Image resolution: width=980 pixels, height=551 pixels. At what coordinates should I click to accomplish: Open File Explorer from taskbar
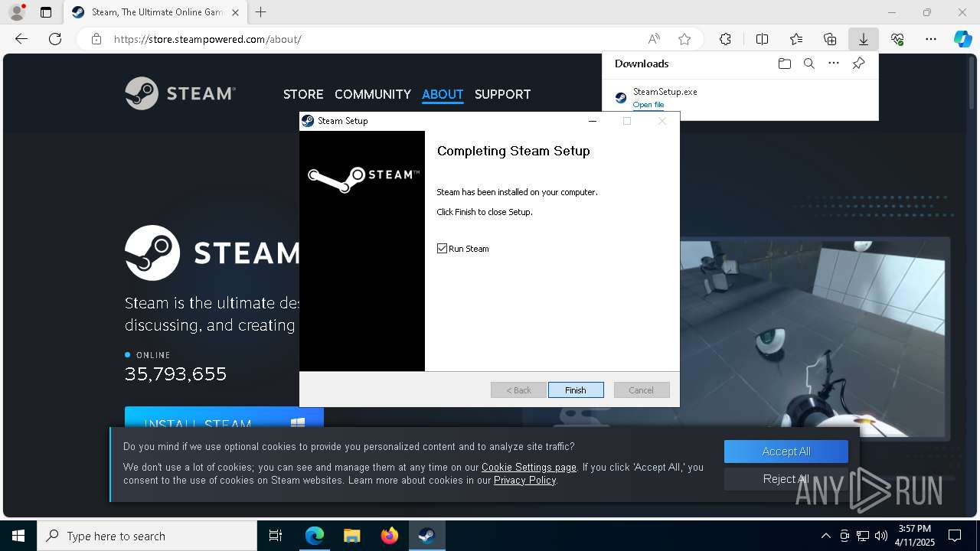pyautogui.click(x=351, y=536)
